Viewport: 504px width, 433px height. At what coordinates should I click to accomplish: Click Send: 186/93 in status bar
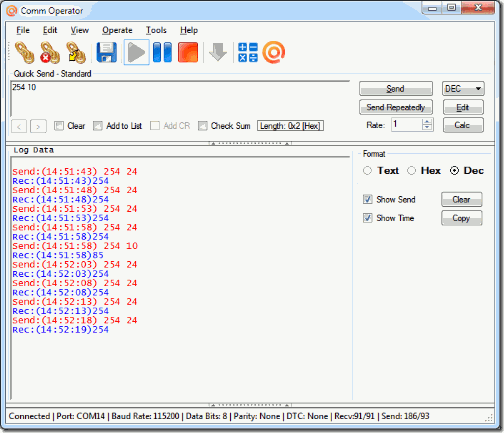[406, 416]
